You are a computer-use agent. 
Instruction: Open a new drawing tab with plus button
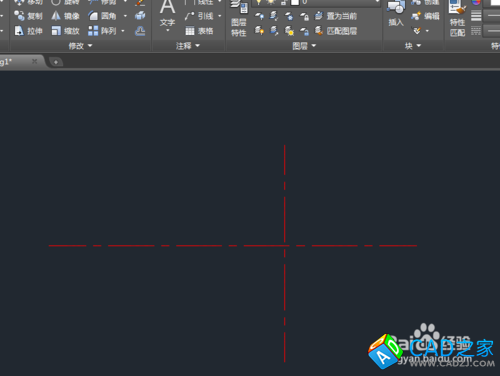(x=56, y=62)
